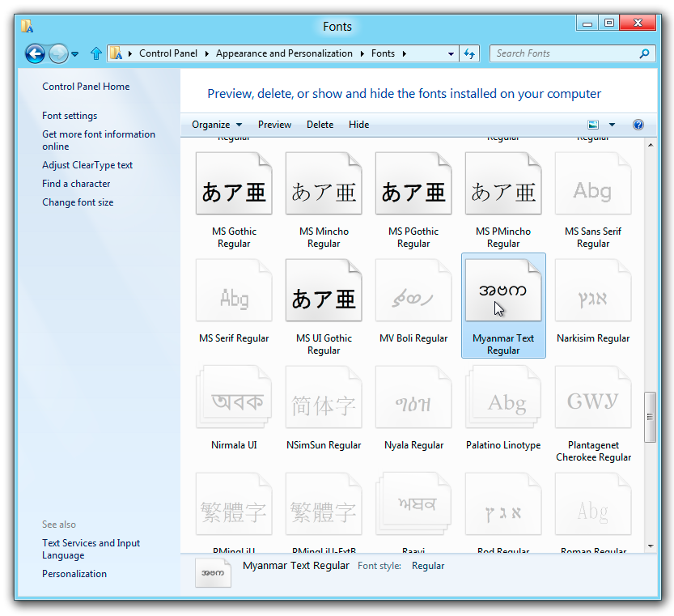The height and width of the screenshot is (616, 674).
Task: Click Delete in the toolbar
Action: (320, 125)
